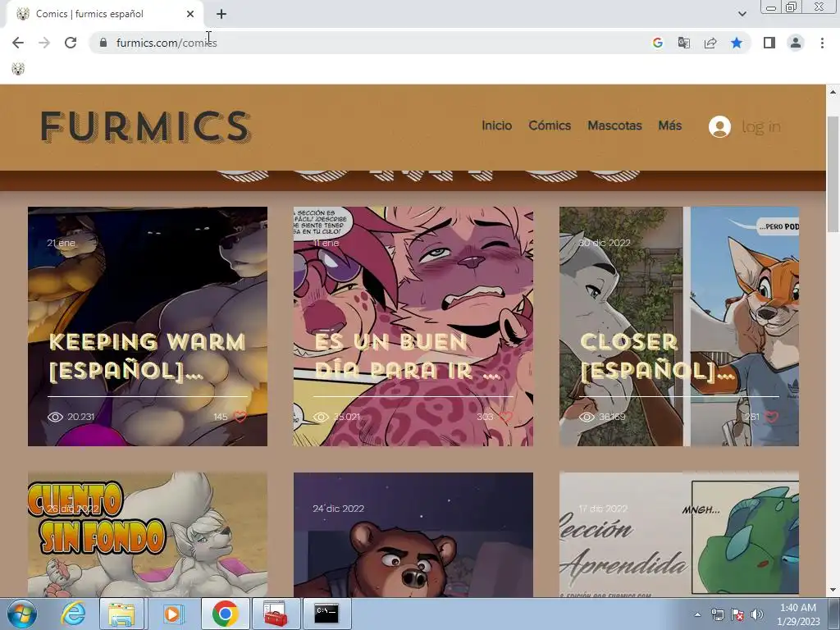Open the Windows Start button
The image size is (840, 630).
point(21,614)
